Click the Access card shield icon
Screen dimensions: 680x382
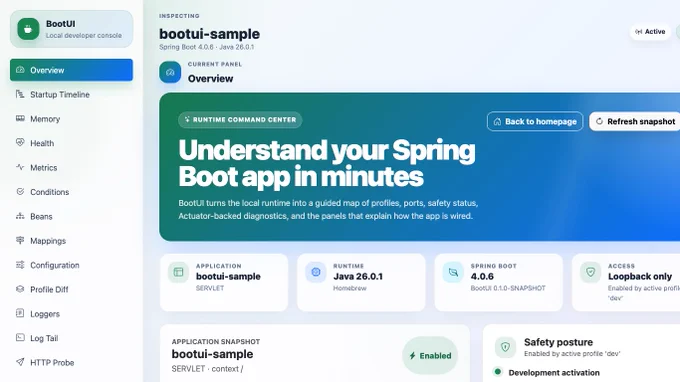pos(591,272)
